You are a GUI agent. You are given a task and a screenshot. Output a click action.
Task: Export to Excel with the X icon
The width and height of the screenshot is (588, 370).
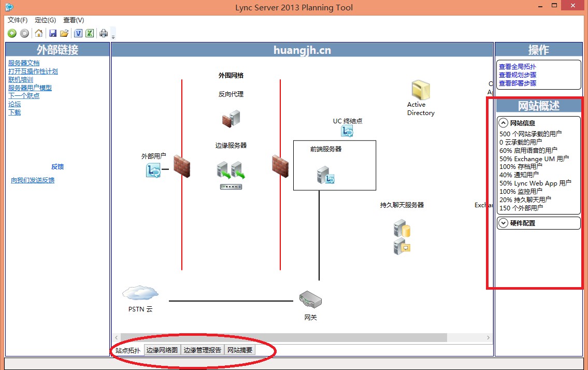pyautogui.click(x=90, y=33)
